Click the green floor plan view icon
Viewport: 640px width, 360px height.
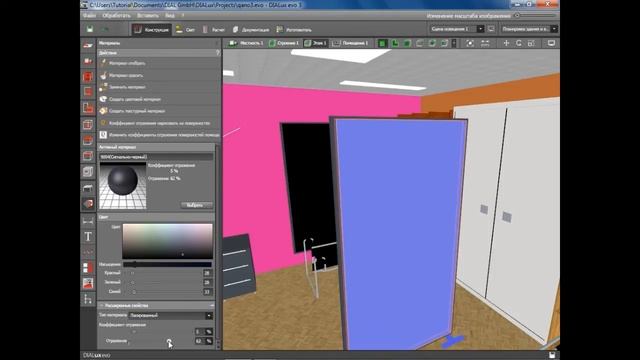395,43
